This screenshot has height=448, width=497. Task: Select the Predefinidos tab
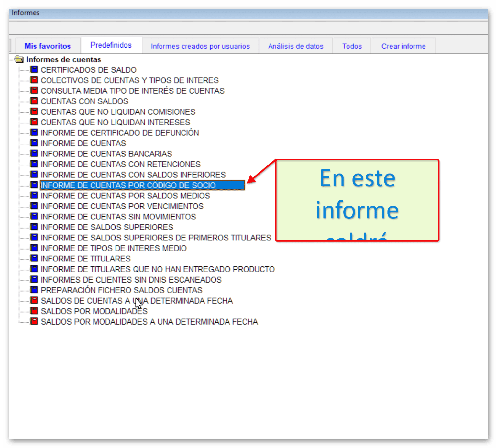(111, 45)
